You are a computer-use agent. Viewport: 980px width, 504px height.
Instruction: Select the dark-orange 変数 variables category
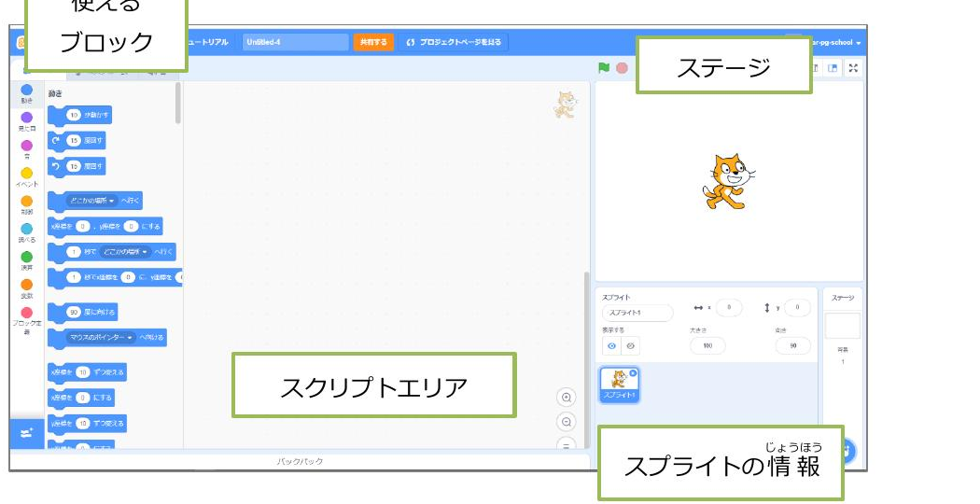pyautogui.click(x=27, y=288)
